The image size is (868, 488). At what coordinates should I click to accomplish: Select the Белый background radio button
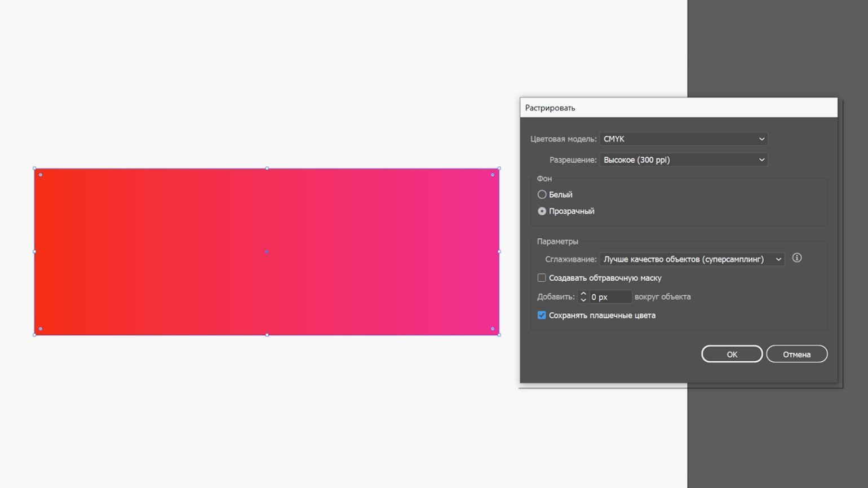coord(542,194)
